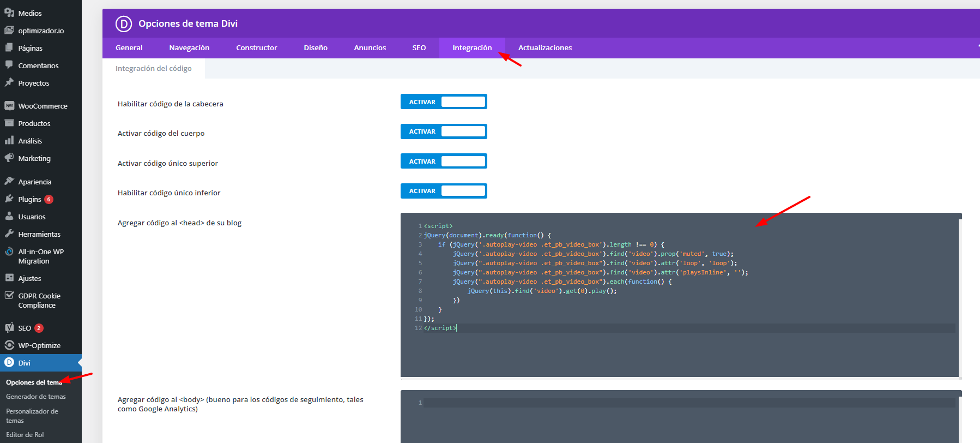
Task: Open the Marketing menu item
Action: pos(41,158)
